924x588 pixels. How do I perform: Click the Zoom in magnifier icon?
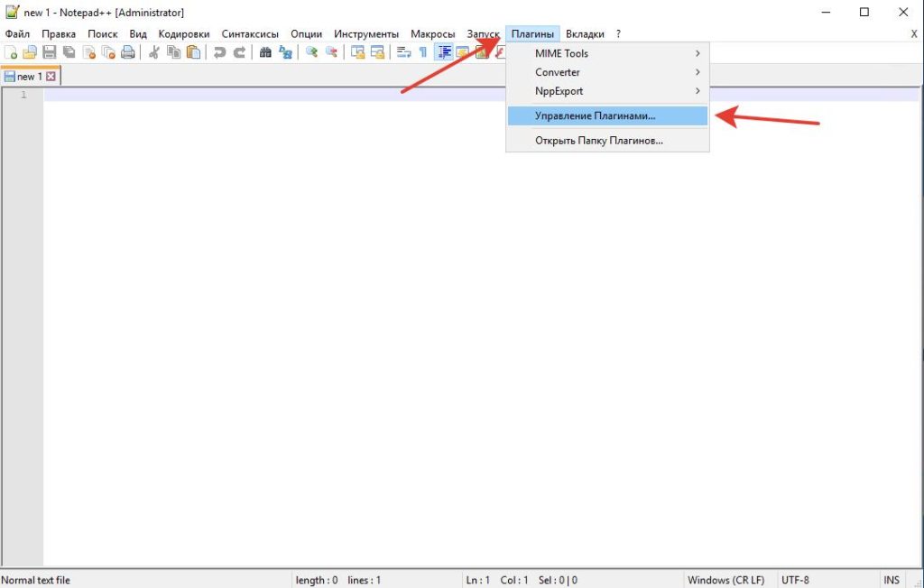pos(311,52)
